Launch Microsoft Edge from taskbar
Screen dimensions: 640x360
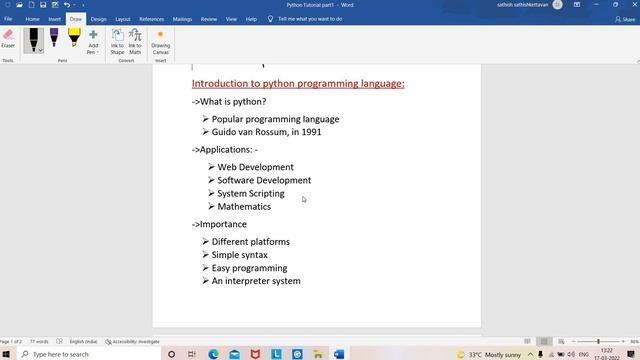213,354
